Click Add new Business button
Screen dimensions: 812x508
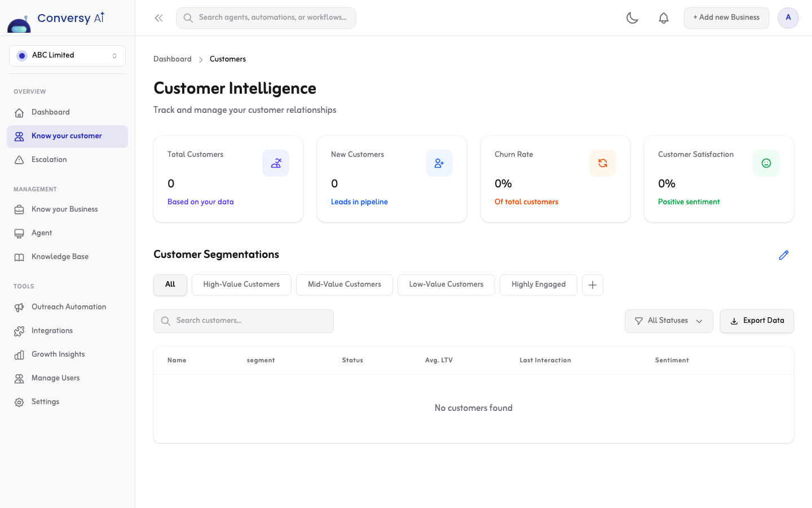(726, 18)
